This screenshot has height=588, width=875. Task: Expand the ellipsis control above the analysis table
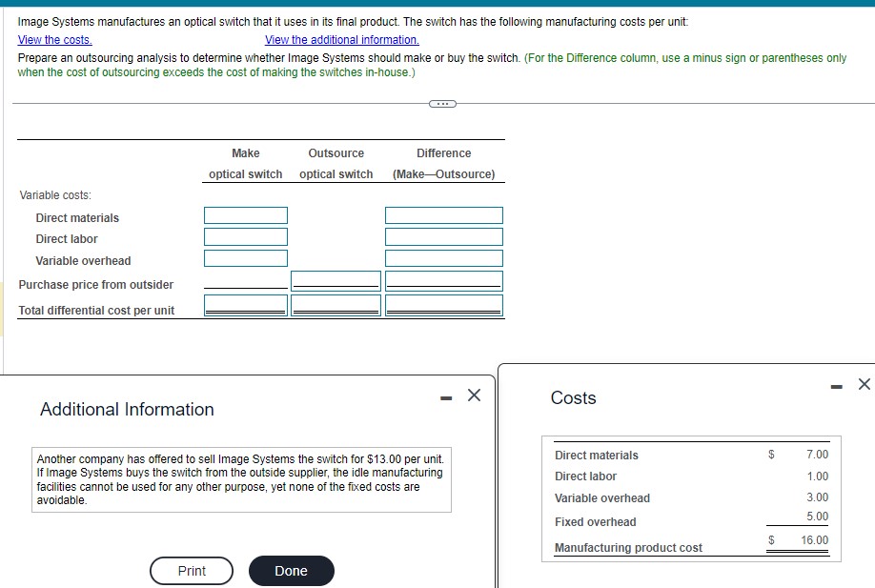(441, 103)
